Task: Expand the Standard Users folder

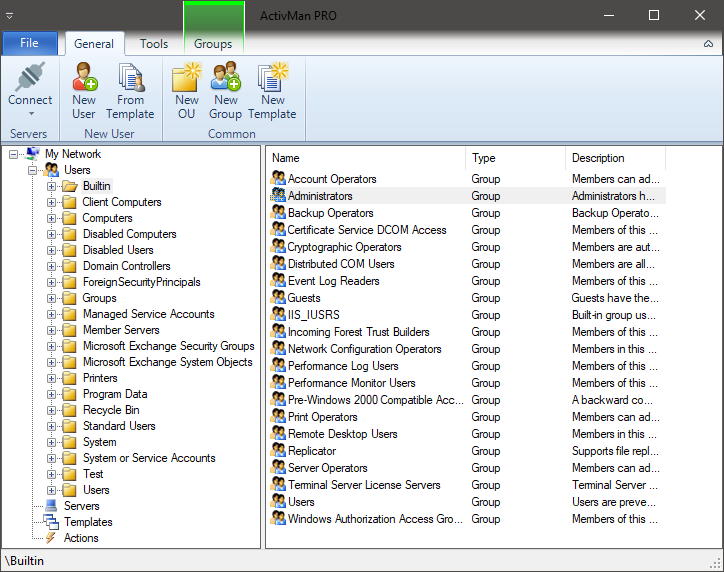Action: tap(51, 427)
